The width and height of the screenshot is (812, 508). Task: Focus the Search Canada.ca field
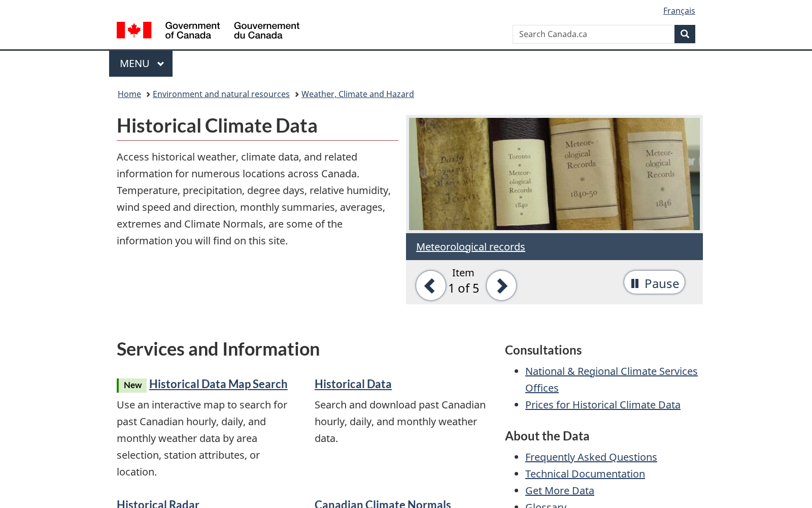[593, 34]
